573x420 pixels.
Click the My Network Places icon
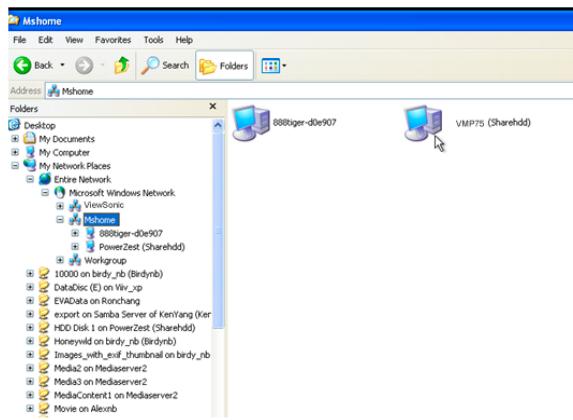coord(30,165)
